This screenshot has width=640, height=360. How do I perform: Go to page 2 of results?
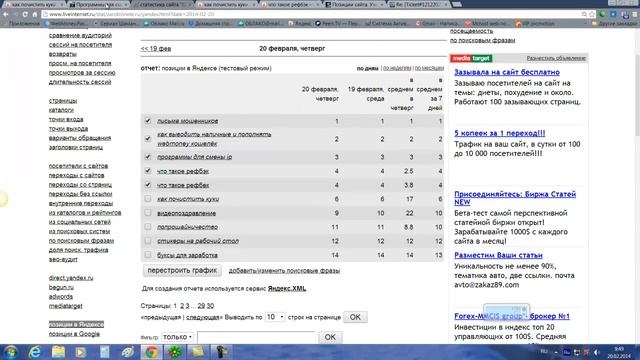click(x=182, y=306)
